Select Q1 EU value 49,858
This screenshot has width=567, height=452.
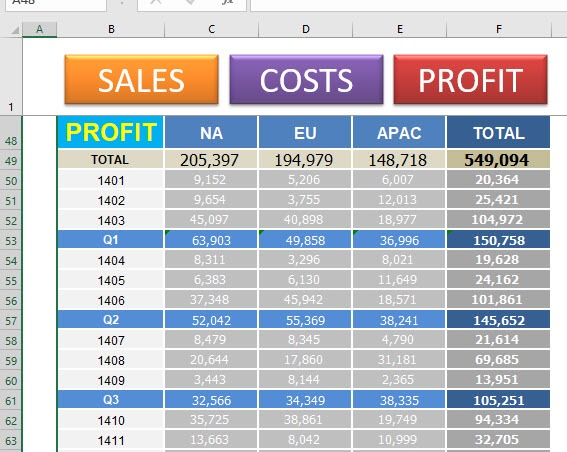point(305,239)
